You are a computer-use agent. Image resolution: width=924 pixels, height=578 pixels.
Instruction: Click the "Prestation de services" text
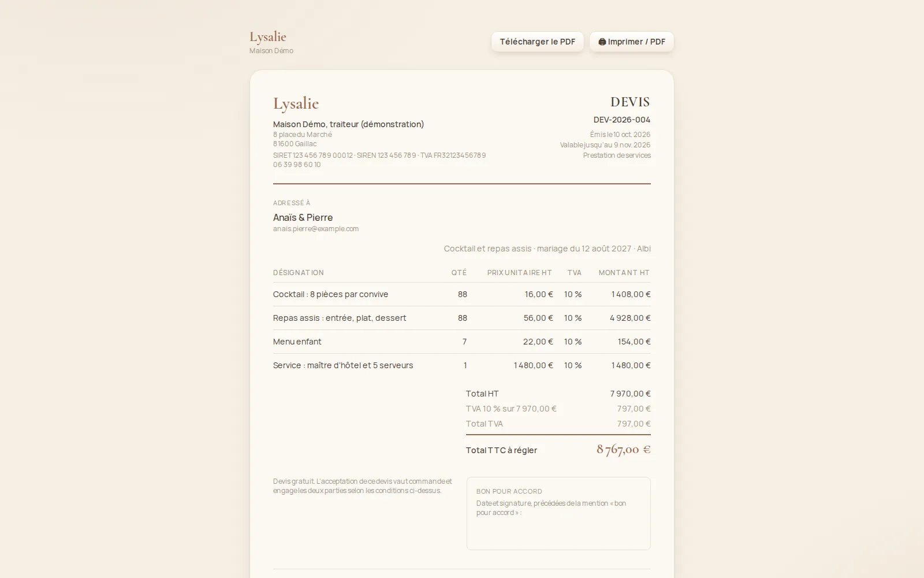point(617,155)
